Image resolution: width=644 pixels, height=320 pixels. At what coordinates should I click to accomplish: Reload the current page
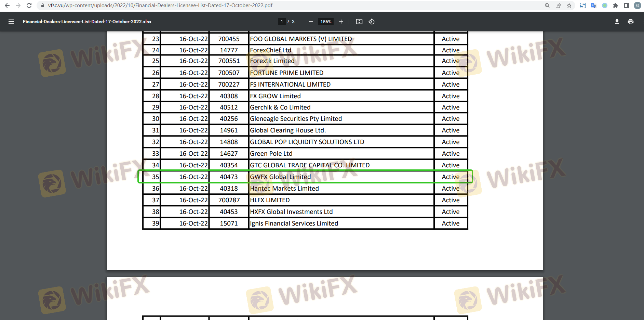[29, 5]
